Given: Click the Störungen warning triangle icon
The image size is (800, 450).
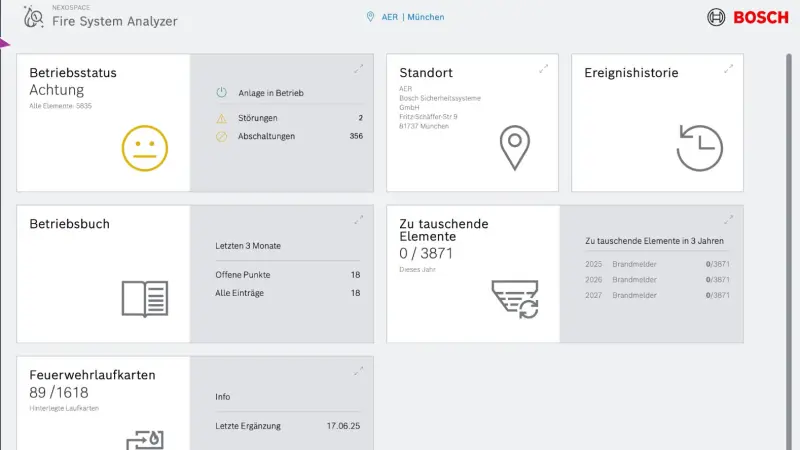Looking at the screenshot, I should 222,118.
